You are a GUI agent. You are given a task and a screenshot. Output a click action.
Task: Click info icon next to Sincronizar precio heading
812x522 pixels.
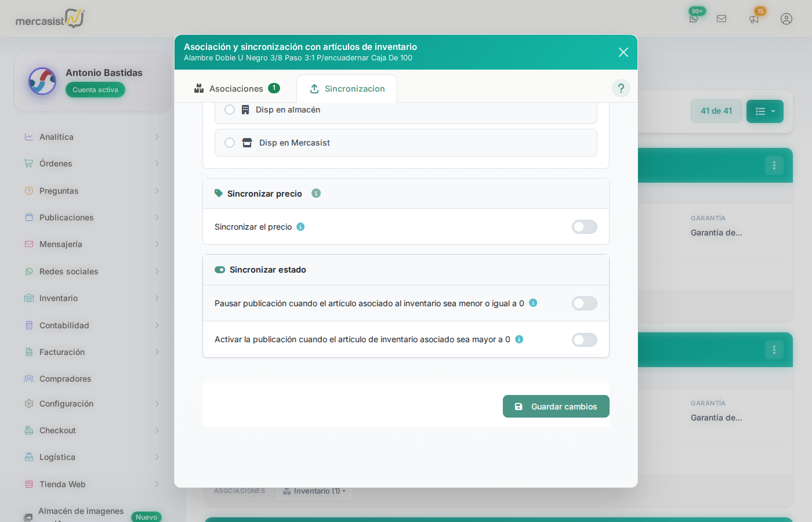316,193
